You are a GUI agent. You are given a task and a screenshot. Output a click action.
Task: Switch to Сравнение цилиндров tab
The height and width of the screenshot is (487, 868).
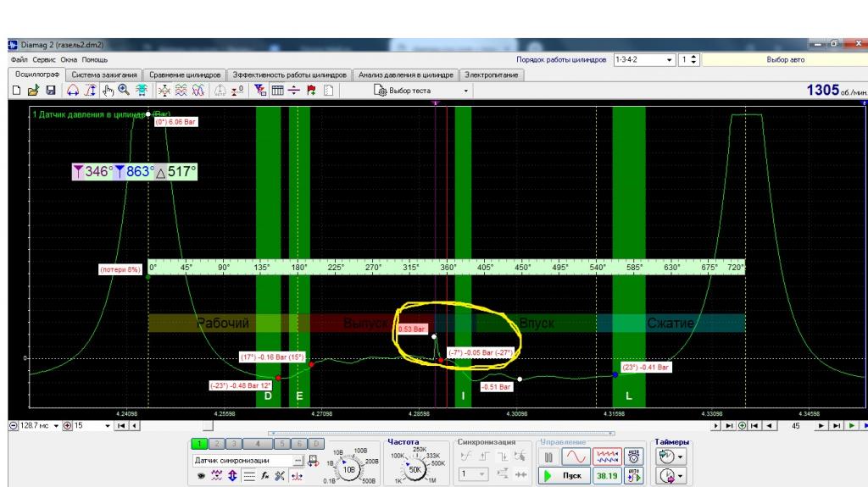pyautogui.click(x=185, y=75)
